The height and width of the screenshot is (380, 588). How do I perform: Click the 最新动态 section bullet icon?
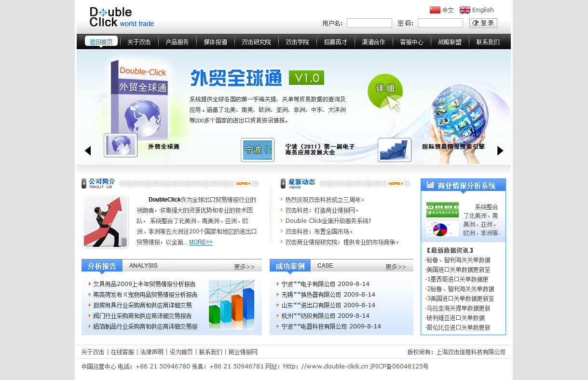283,183
